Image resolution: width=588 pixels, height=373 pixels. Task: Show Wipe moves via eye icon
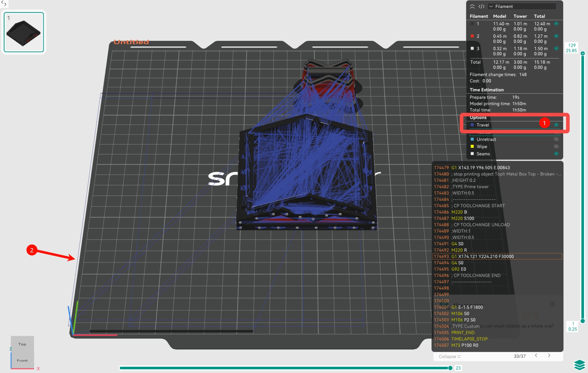coord(556,146)
